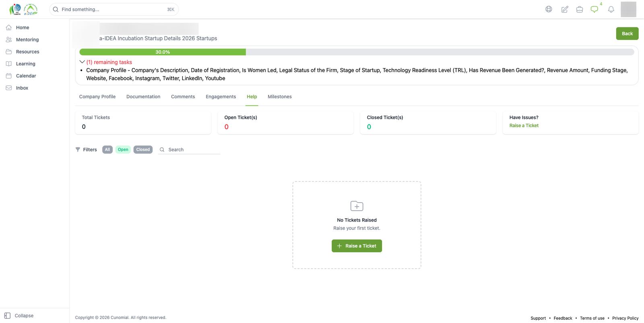This screenshot has width=644, height=323.
Task: Click the Resources folder icon
Action: pyautogui.click(x=9, y=52)
